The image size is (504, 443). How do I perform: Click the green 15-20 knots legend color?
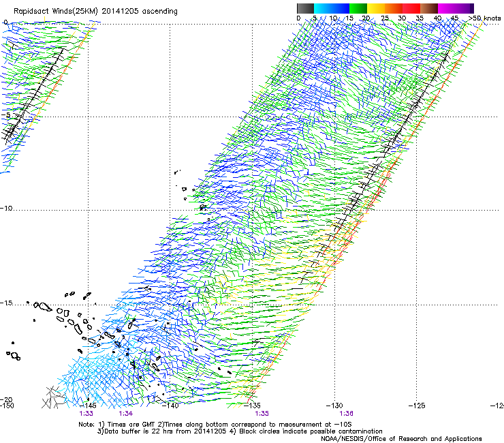358,8
